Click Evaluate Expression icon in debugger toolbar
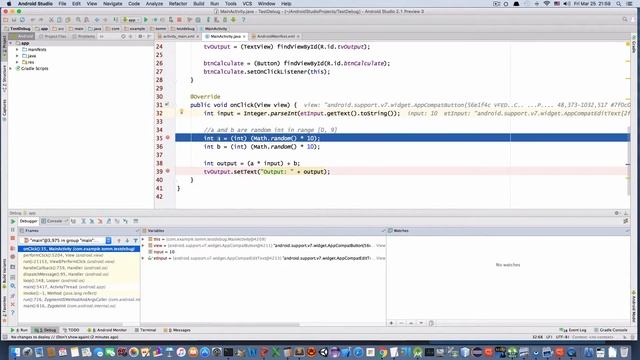 coord(136,221)
